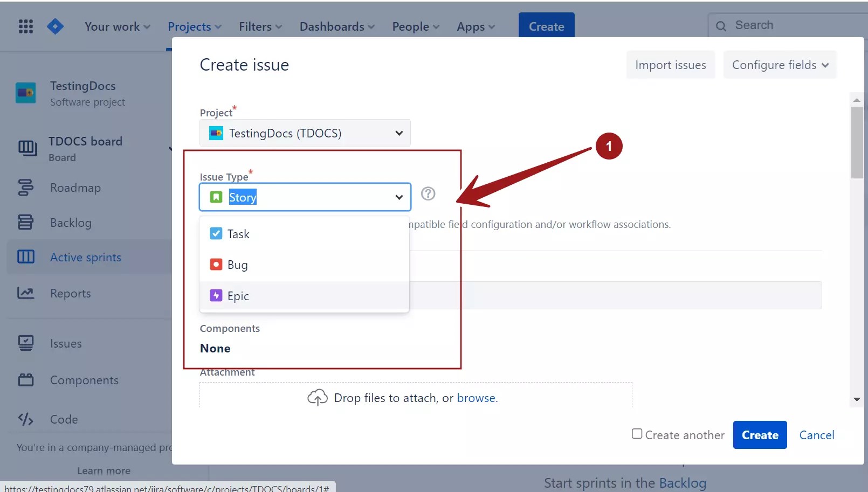This screenshot has height=492, width=868.
Task: Click the Components calendar icon
Action: pos(25,380)
